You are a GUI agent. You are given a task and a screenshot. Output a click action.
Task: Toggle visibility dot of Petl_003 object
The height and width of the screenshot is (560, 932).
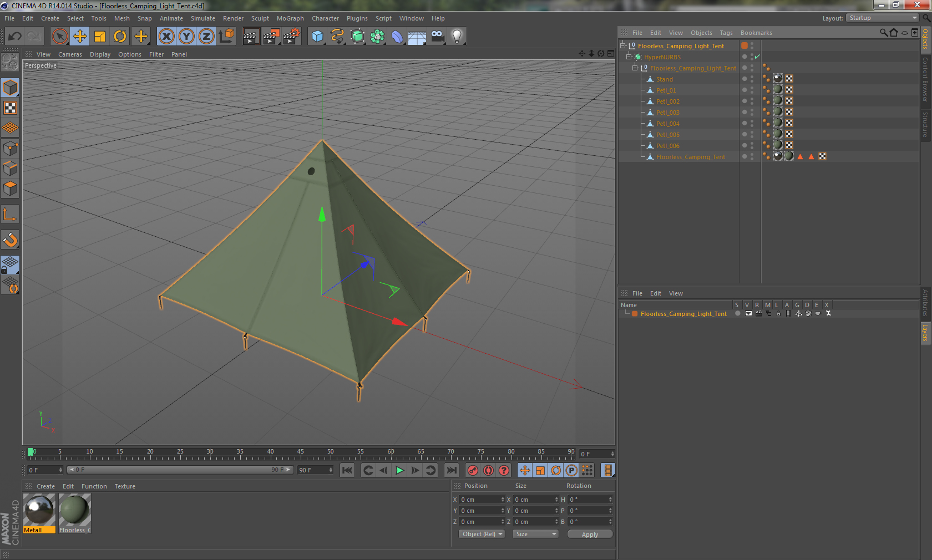click(x=744, y=112)
